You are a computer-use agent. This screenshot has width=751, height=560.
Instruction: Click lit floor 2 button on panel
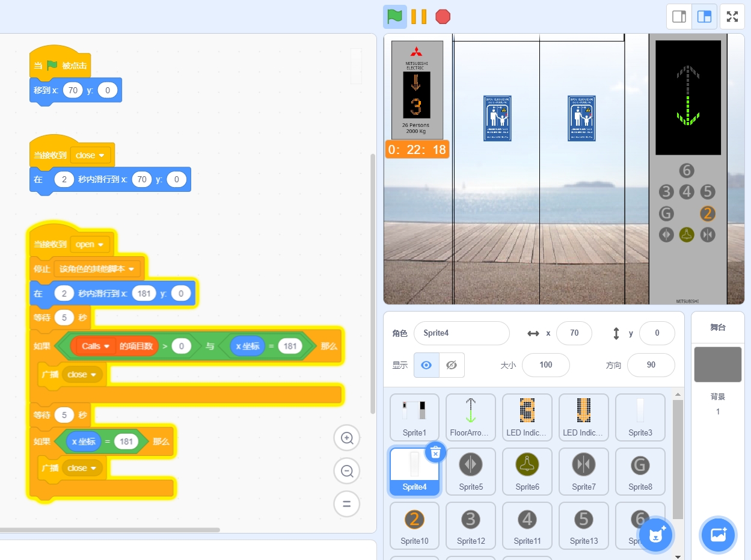[x=708, y=214]
